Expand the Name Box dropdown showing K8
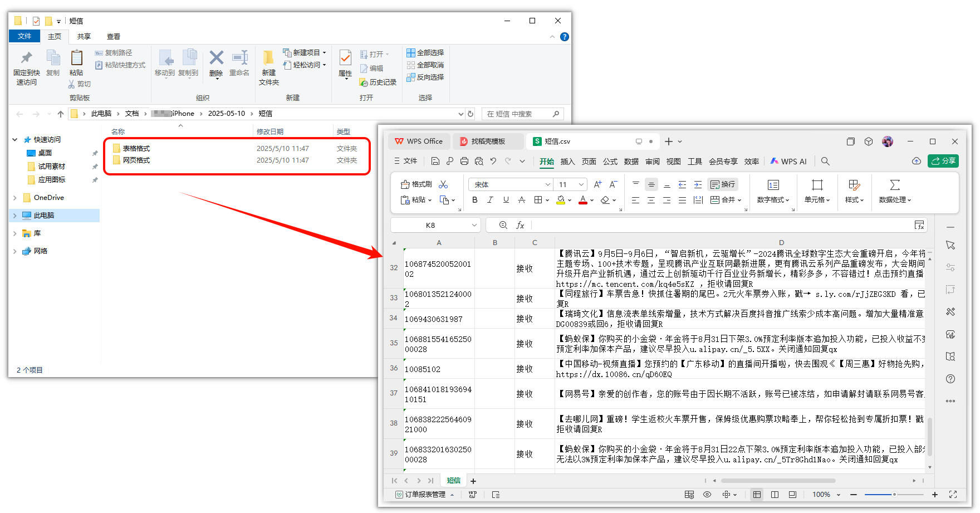The image size is (980, 513). click(474, 225)
